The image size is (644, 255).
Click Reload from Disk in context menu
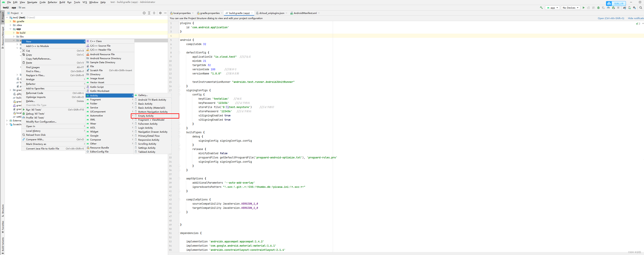(53, 135)
